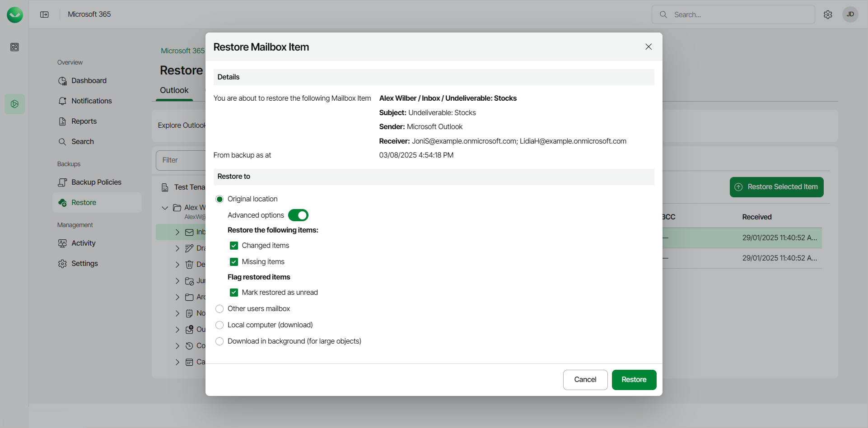
Task: Open the Backup Policies icon
Action: [62, 182]
